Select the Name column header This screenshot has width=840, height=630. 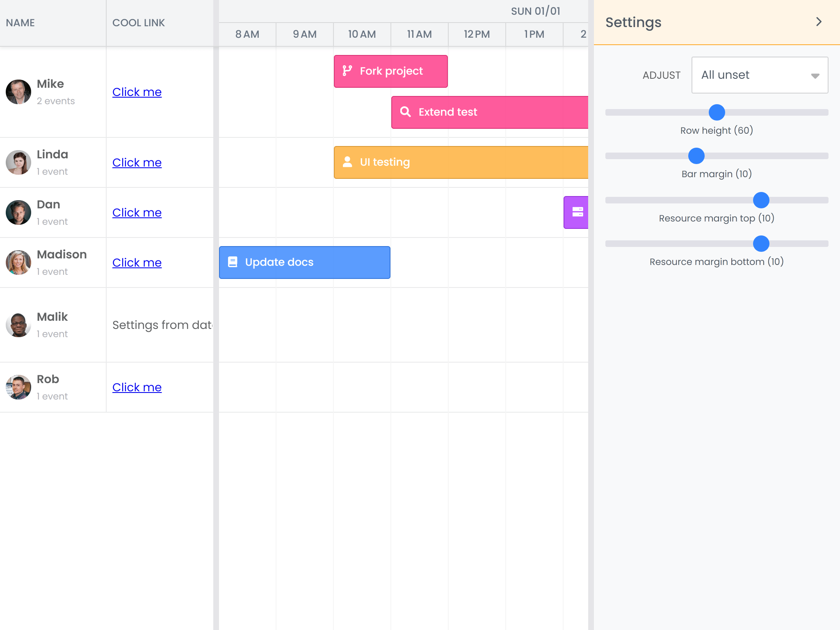point(20,23)
